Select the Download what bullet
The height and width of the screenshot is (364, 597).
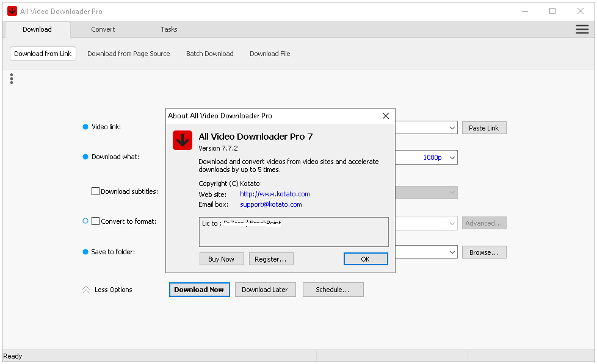[85, 157]
